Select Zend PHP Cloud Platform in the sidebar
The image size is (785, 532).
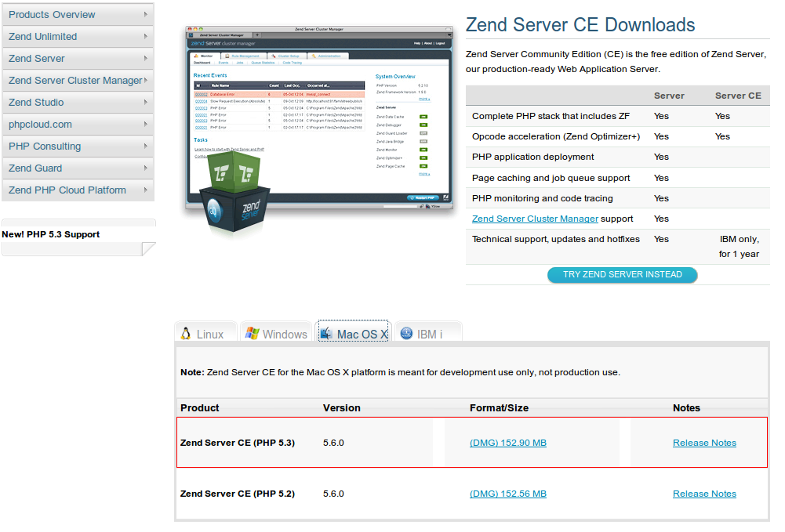point(67,190)
